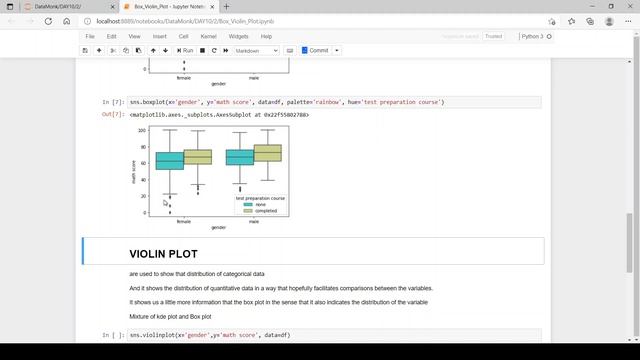Click the Trusted notebook indicator
Viewport: 640px width, 360px height.
click(493, 36)
